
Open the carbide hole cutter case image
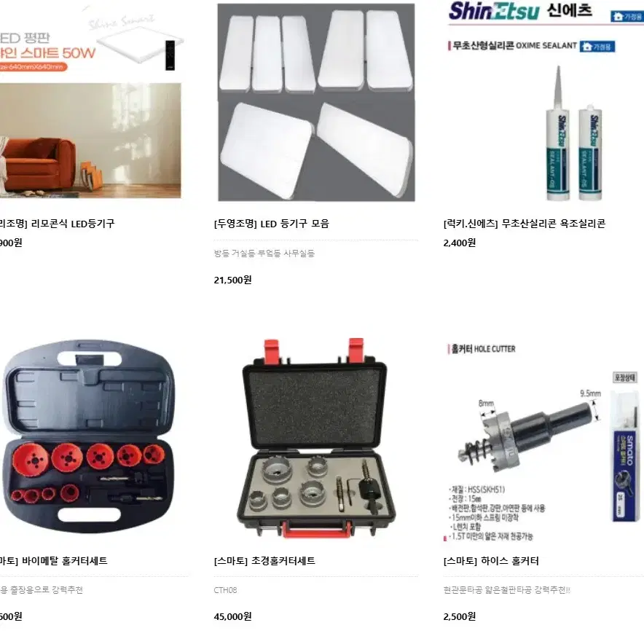[316, 438]
